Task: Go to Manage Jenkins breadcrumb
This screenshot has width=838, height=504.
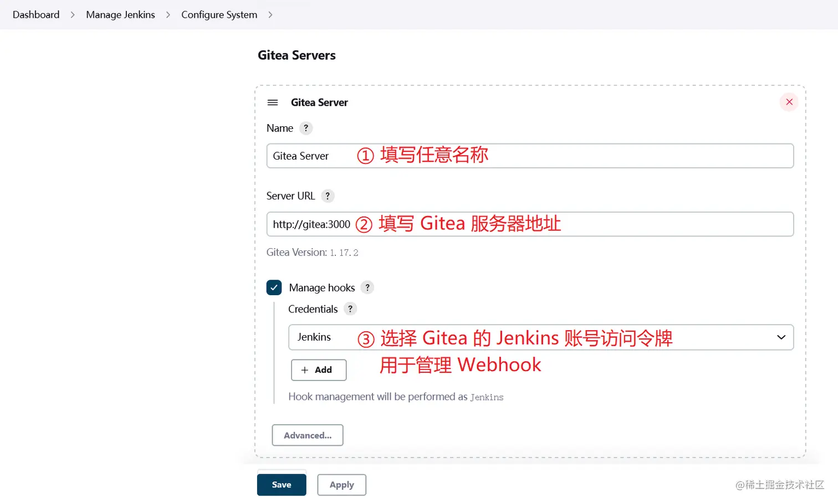Action: [x=120, y=14]
